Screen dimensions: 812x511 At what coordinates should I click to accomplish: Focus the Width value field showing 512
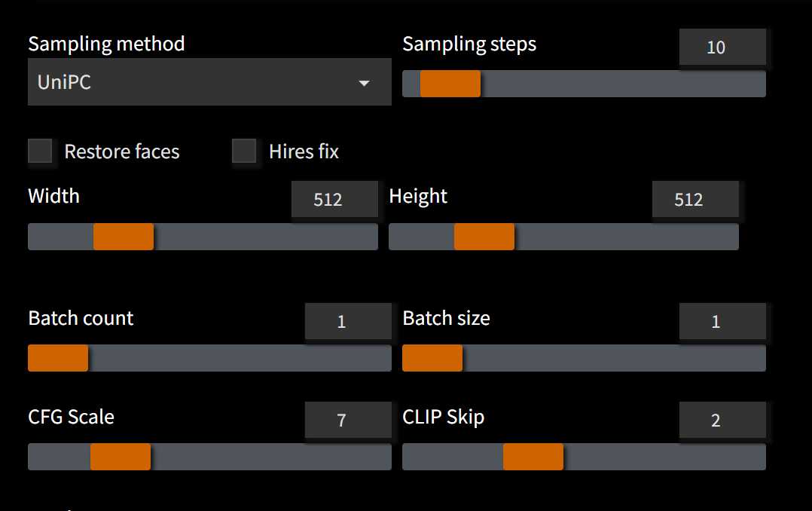334,200
